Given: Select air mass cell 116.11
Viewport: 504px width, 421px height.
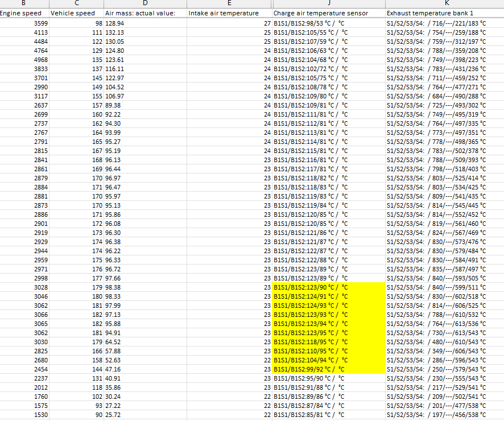Looking at the screenshot, I should (145, 69).
